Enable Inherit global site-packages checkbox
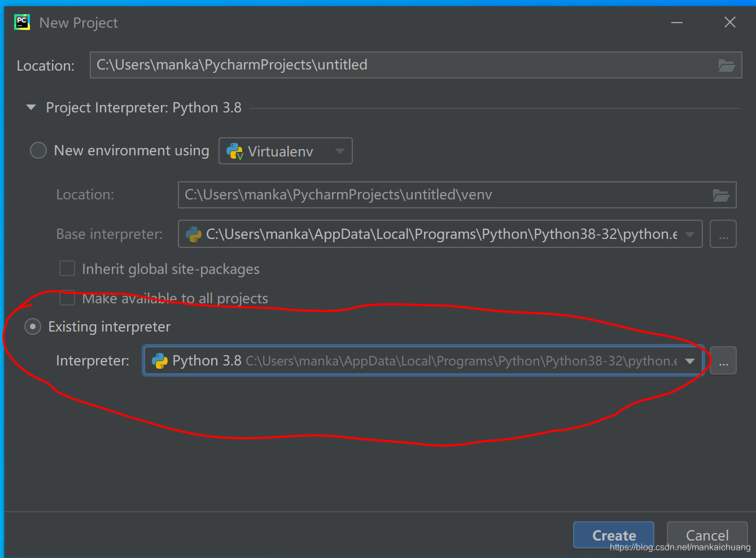756x558 pixels. pos(67,269)
